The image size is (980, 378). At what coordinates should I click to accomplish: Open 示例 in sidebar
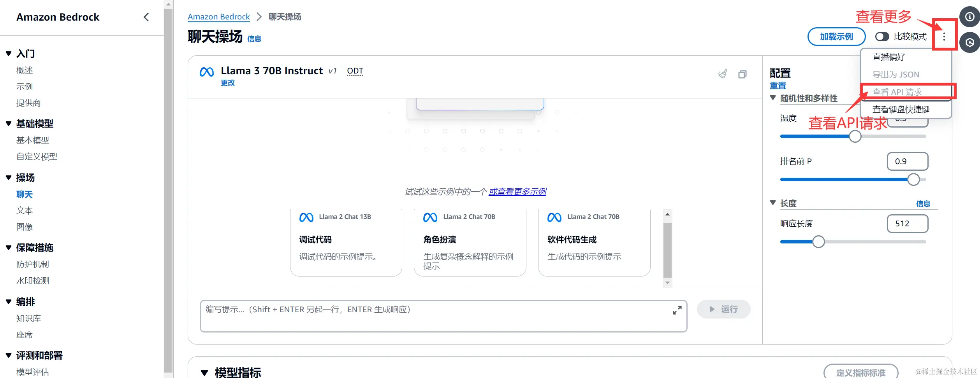pos(25,87)
